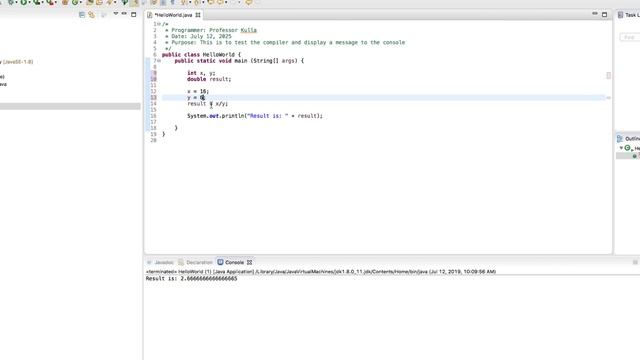The width and height of the screenshot is (640, 360).
Task: Click line number 13 in editor gutter
Action: click(153, 98)
